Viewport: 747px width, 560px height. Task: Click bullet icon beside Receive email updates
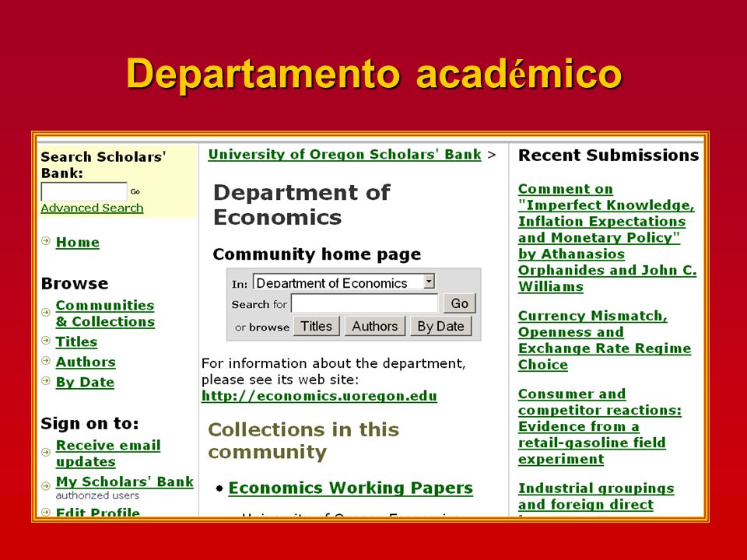point(46,452)
